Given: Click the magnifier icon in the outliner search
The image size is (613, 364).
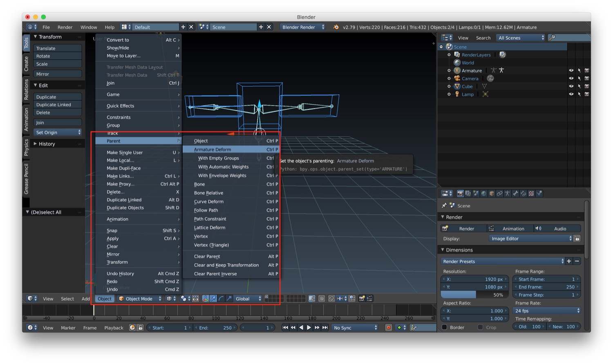Looking at the screenshot, I should (x=552, y=38).
